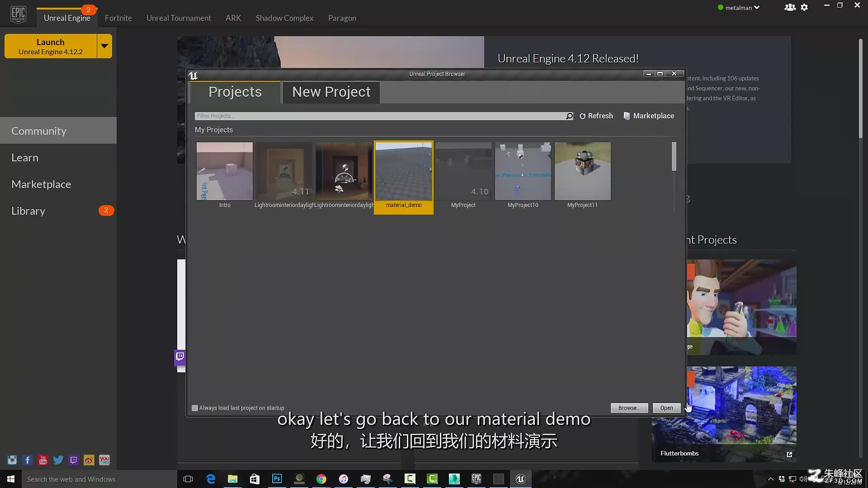
Task: Click the project list scrollbar handle
Action: [x=674, y=156]
